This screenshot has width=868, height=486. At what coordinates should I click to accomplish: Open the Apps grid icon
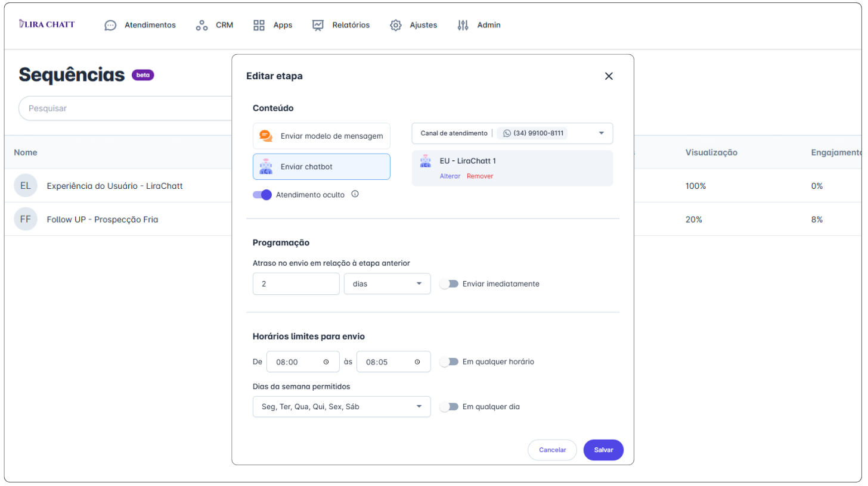click(x=259, y=25)
